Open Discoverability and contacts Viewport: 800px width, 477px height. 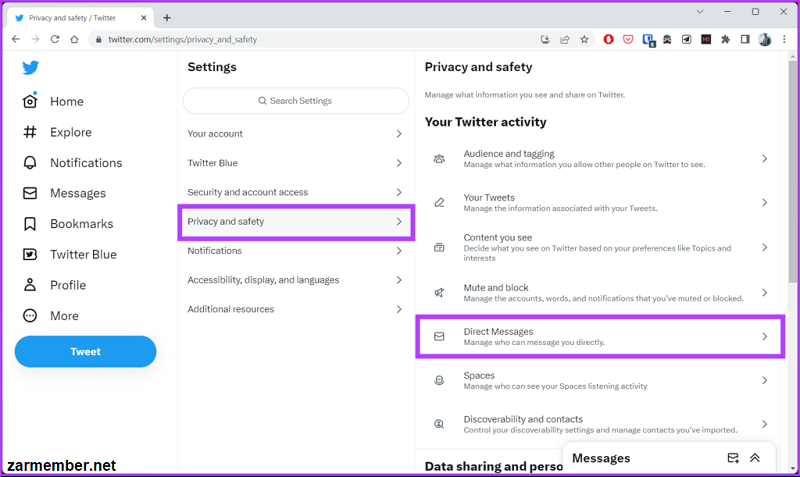click(x=598, y=424)
